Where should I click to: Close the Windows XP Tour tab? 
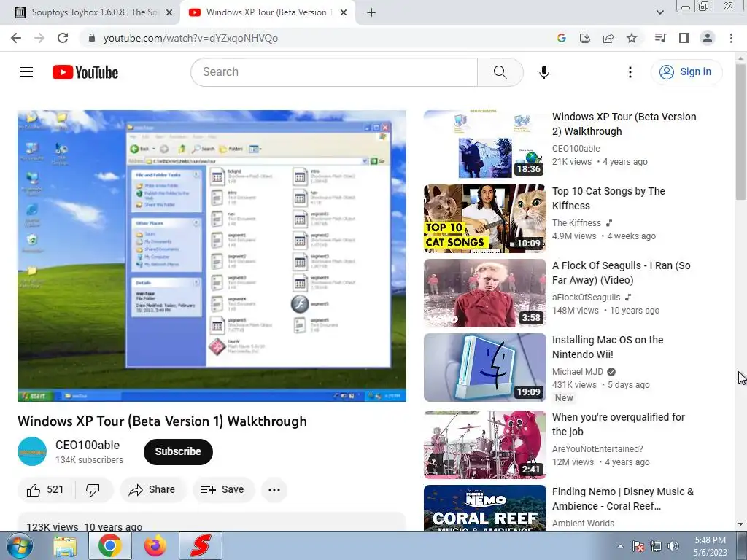click(x=343, y=12)
